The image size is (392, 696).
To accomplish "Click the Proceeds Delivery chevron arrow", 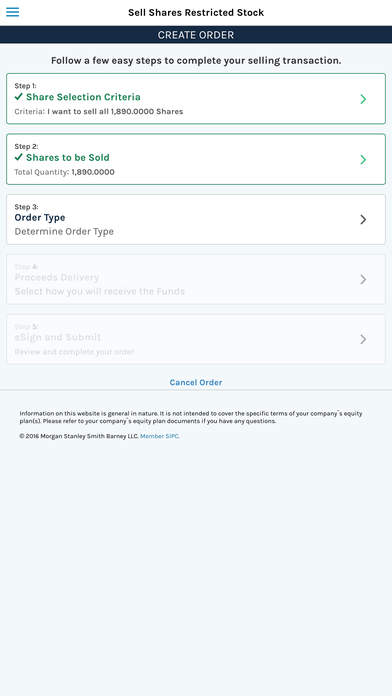I will (x=363, y=279).
